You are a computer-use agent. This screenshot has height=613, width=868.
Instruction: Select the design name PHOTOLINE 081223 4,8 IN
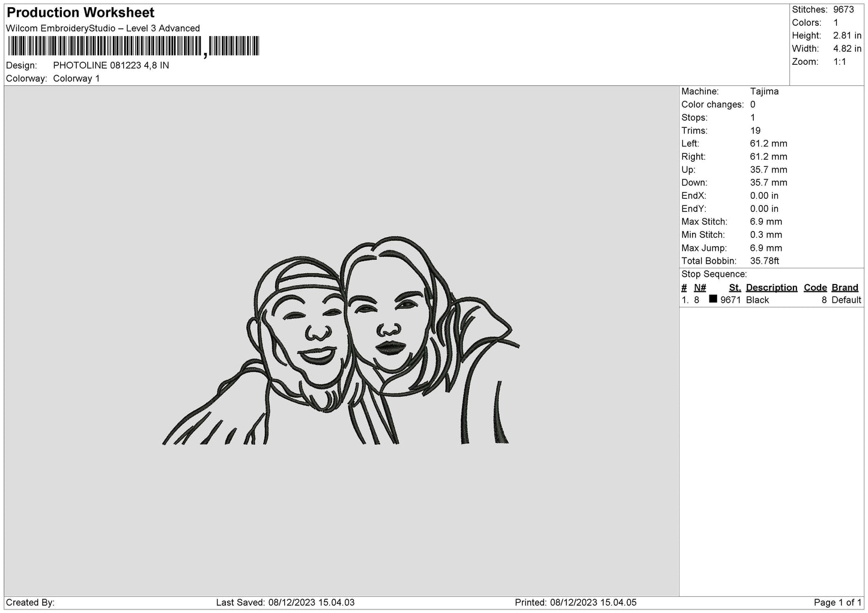pos(111,65)
